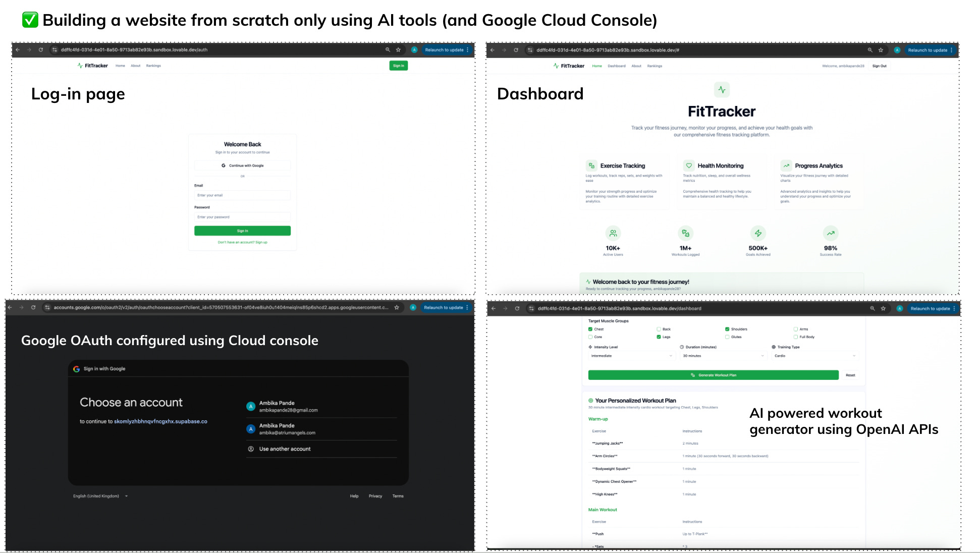This screenshot has width=980, height=553.
Task: Click FitTracker pulse logo icon on dashboard
Action: tap(722, 90)
